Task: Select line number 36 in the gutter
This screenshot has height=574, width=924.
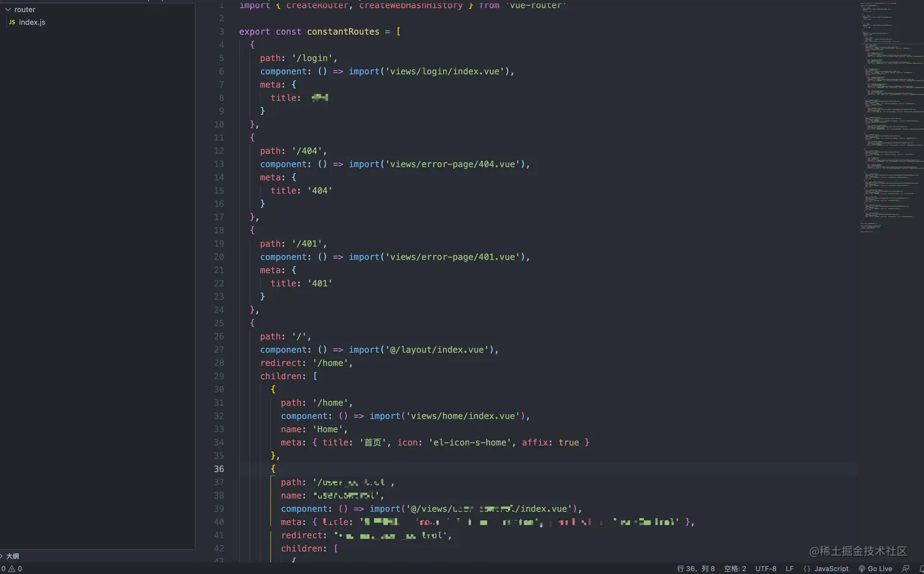Action: (219, 469)
